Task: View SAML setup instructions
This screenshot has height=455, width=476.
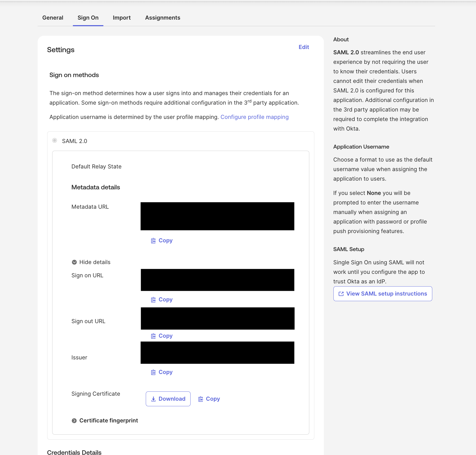Action: tap(382, 293)
